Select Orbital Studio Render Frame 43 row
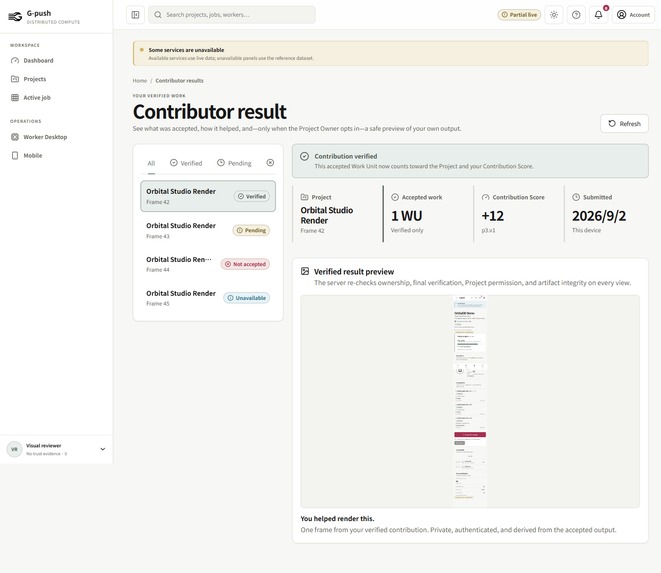This screenshot has width=661, height=573. (208, 230)
